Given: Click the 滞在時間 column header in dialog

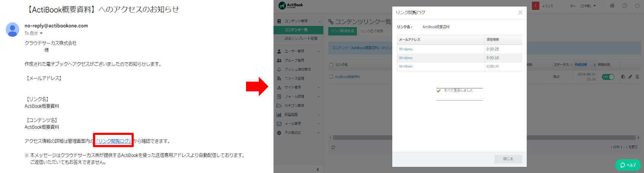Looking at the screenshot, I should coord(503,40).
